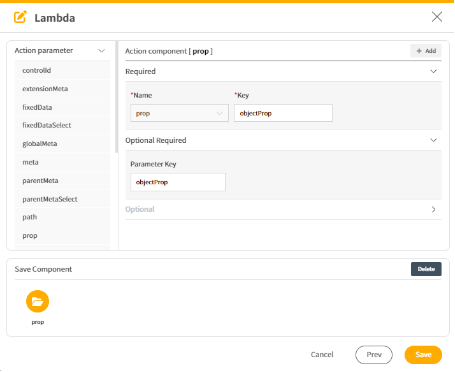Open the Name dropdown showing prop
The image size is (455, 372).
click(x=179, y=113)
